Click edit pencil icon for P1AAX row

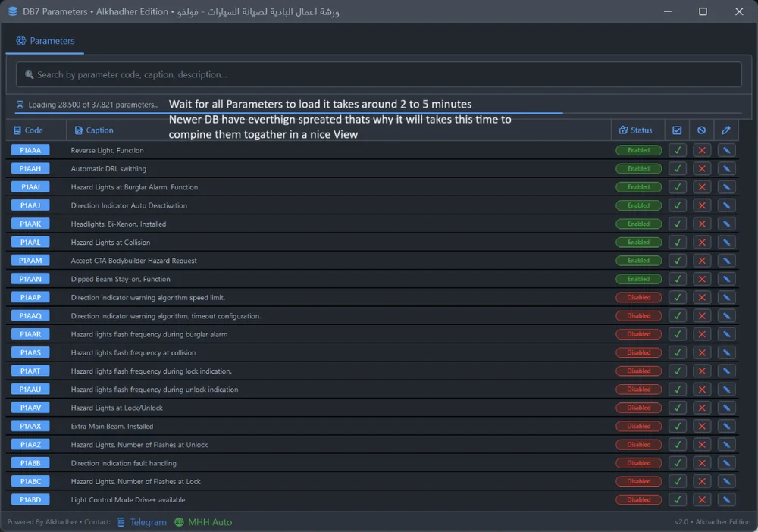pos(726,427)
